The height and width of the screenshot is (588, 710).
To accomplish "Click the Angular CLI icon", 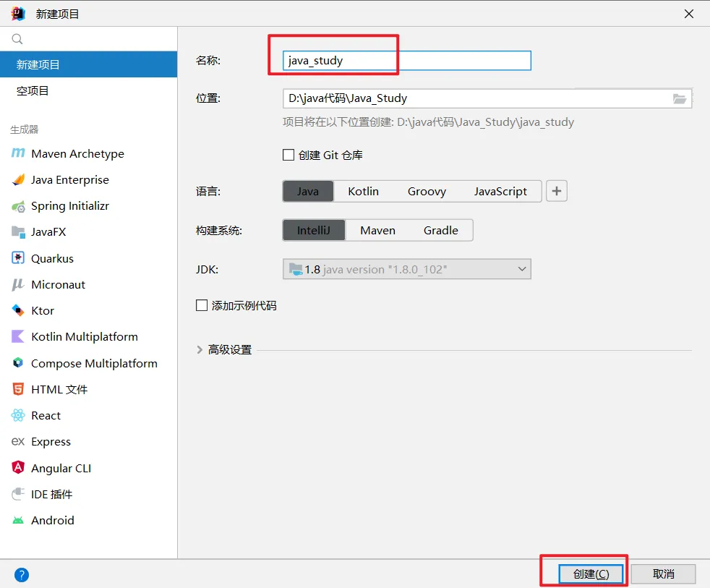I will coord(17,467).
